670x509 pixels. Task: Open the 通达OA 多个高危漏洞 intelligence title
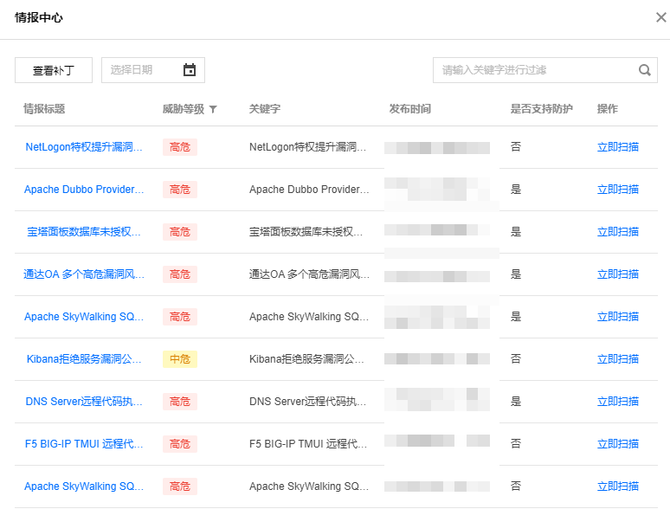pyautogui.click(x=84, y=274)
